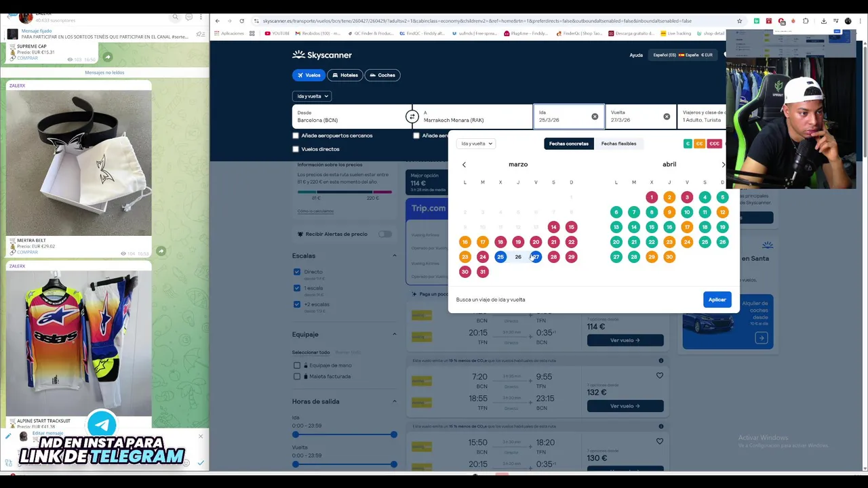The width and height of the screenshot is (868, 488).
Task: Check 'Añade aeropuertos cercanos' under origin
Action: [x=296, y=136]
